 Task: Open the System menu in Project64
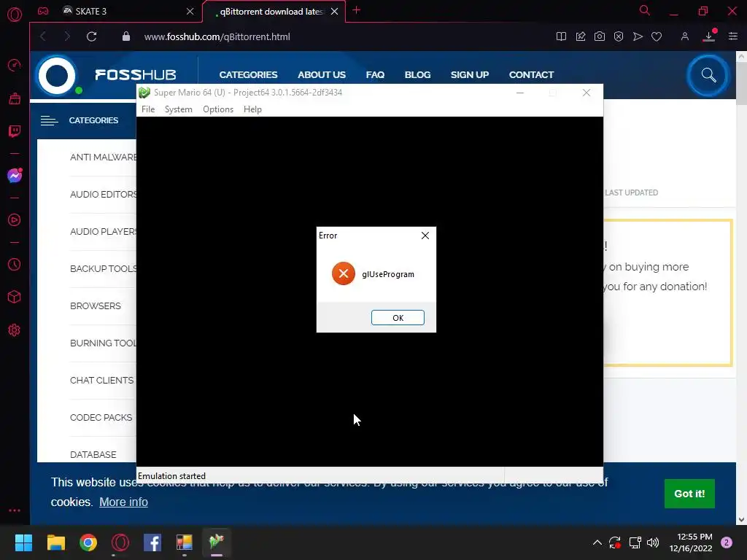pyautogui.click(x=178, y=109)
